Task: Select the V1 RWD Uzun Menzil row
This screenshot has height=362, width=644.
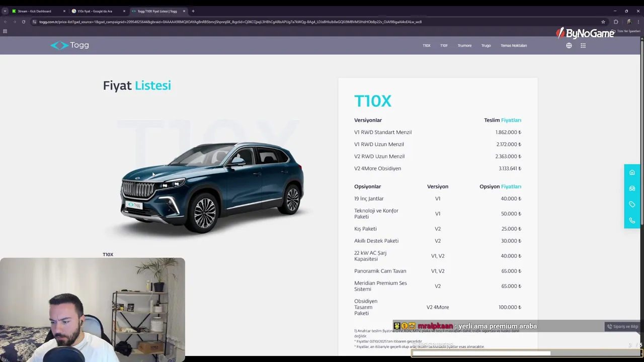Action: (x=438, y=144)
